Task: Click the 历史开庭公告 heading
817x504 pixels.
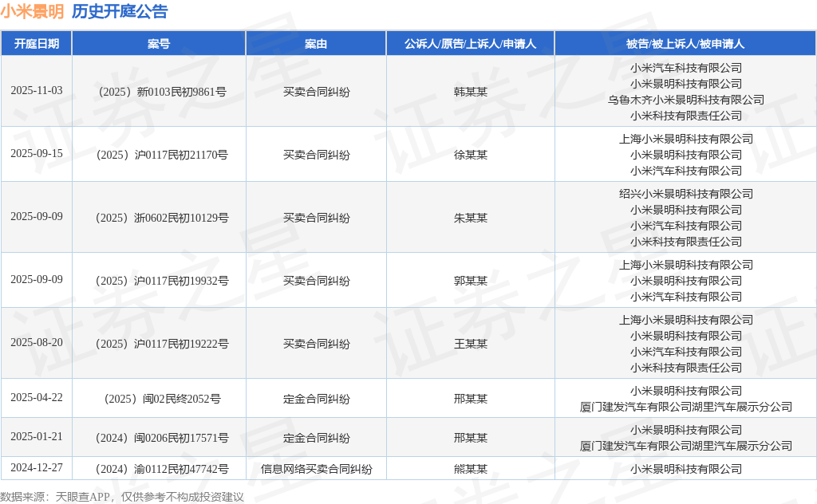Action: [x=120, y=11]
